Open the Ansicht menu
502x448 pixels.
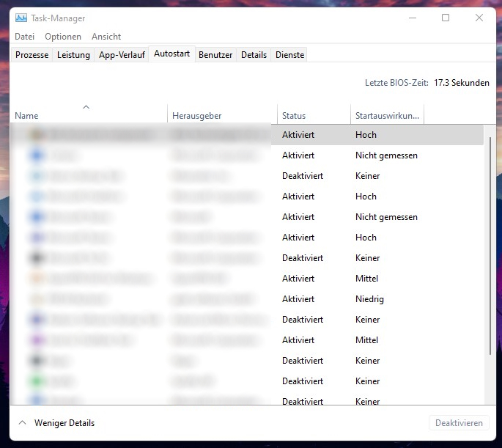click(106, 37)
